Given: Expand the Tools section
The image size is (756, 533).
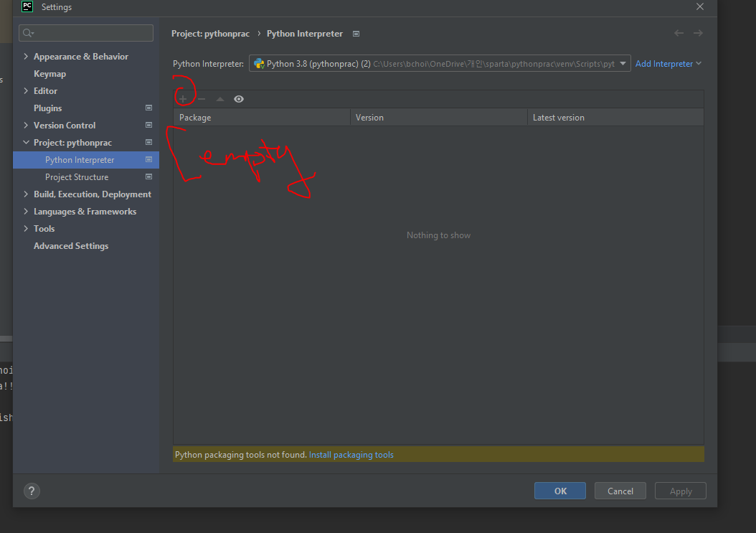Looking at the screenshot, I should (x=26, y=229).
